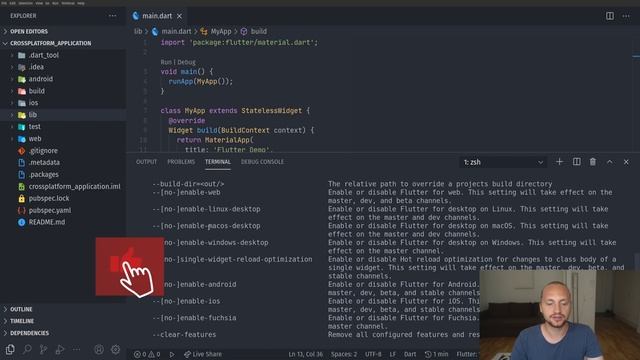The image size is (640, 360).
Task: Open the Explorer view in activity bar
Action: tap(10, 349)
